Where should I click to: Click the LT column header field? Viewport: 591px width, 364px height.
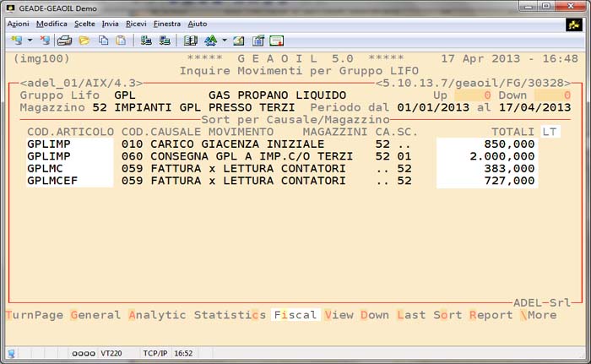tap(550, 133)
